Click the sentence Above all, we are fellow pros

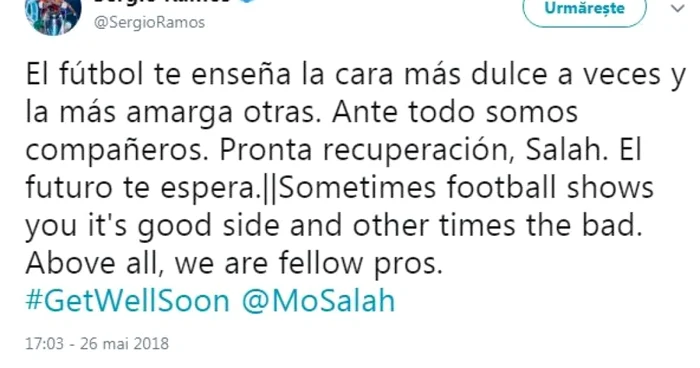point(234,263)
